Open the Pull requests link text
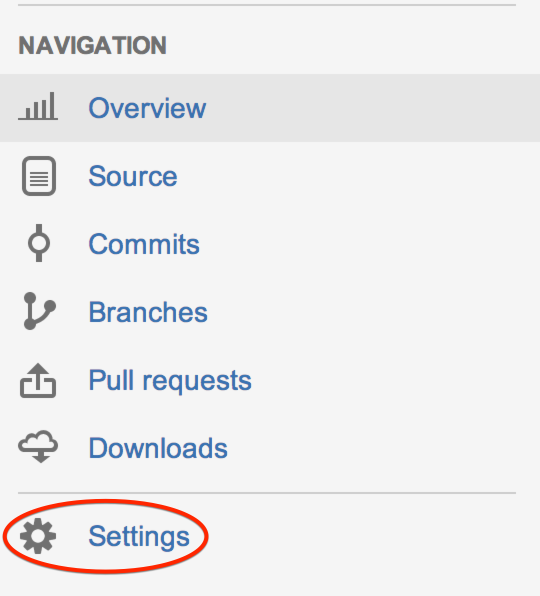 [x=170, y=381]
